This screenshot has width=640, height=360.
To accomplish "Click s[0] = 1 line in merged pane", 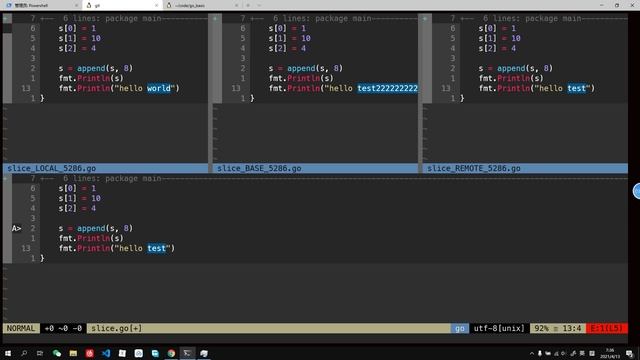I will pyautogui.click(x=77, y=188).
